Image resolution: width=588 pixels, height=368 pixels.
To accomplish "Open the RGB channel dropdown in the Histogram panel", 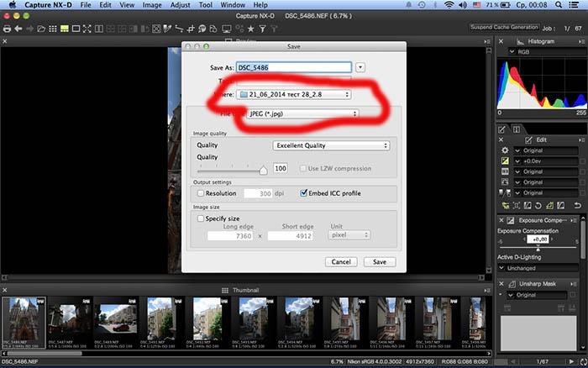I will point(546,52).
